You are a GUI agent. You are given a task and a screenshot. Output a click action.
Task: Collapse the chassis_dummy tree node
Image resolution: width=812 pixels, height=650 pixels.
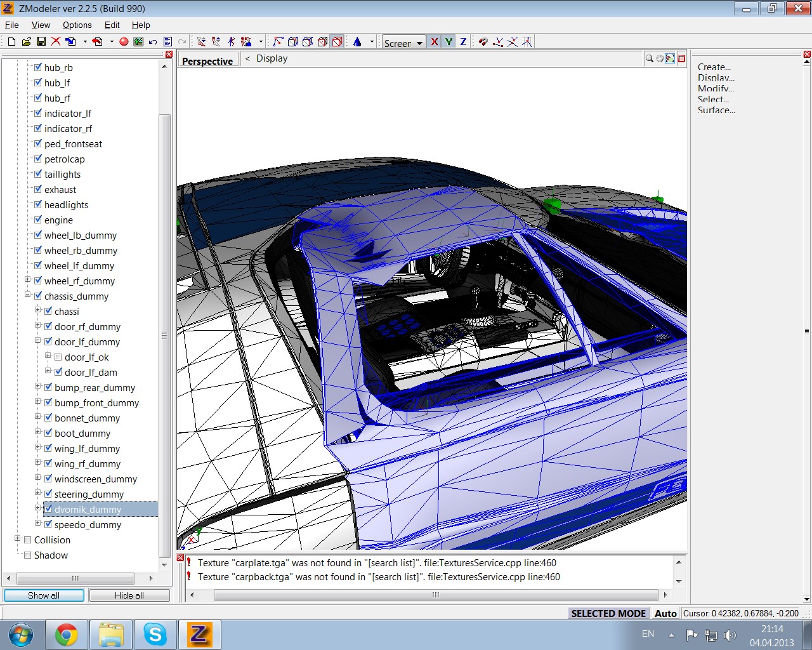(x=28, y=295)
